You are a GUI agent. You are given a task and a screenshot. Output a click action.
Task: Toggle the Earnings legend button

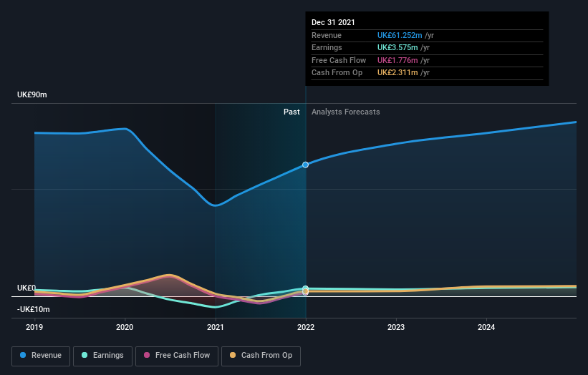[x=102, y=356]
